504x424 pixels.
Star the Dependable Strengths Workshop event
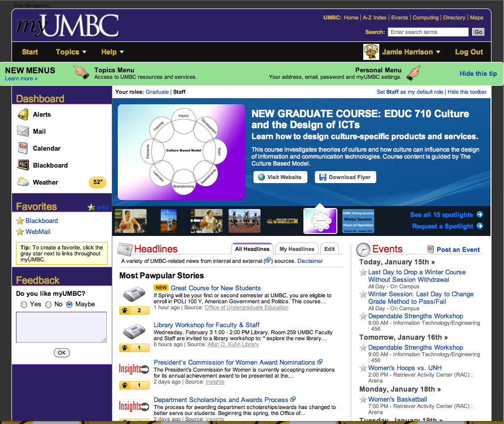(363, 316)
